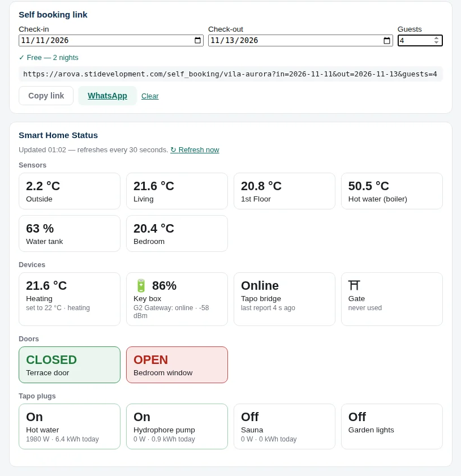Click the Doors section label

[x=29, y=339]
